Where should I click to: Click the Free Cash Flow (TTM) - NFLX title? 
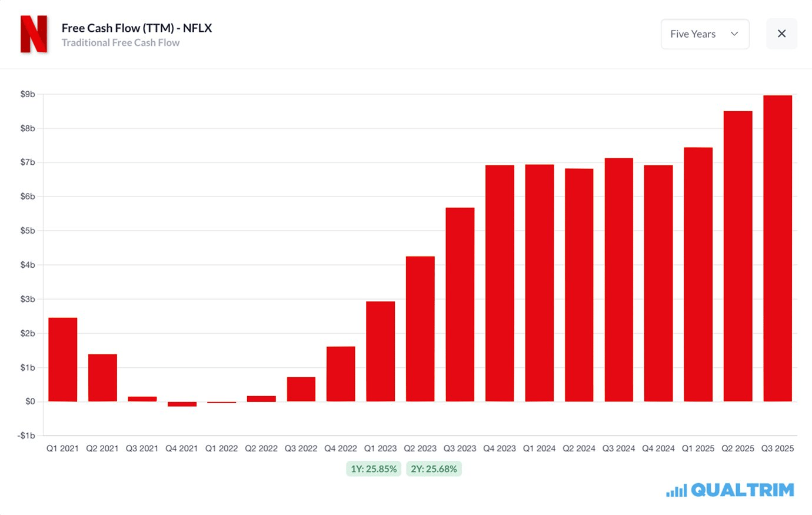coord(137,28)
